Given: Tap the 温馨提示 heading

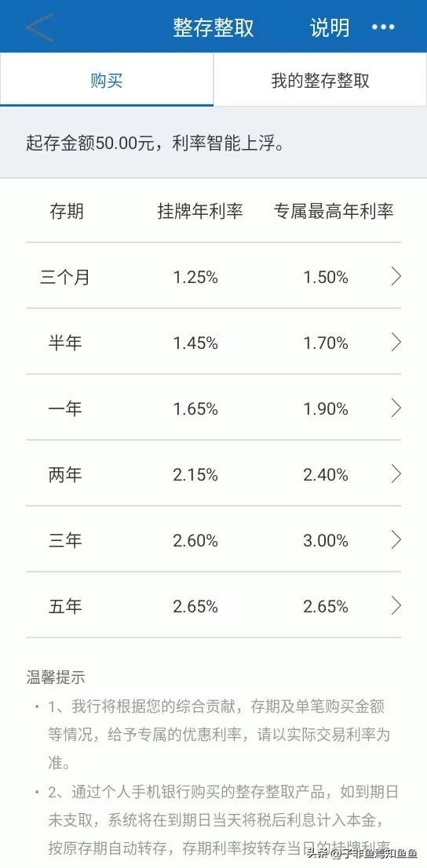Looking at the screenshot, I should pos(56,677).
